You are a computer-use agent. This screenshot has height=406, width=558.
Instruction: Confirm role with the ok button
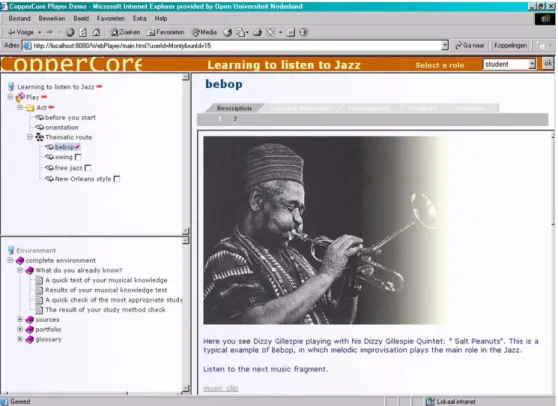click(548, 63)
